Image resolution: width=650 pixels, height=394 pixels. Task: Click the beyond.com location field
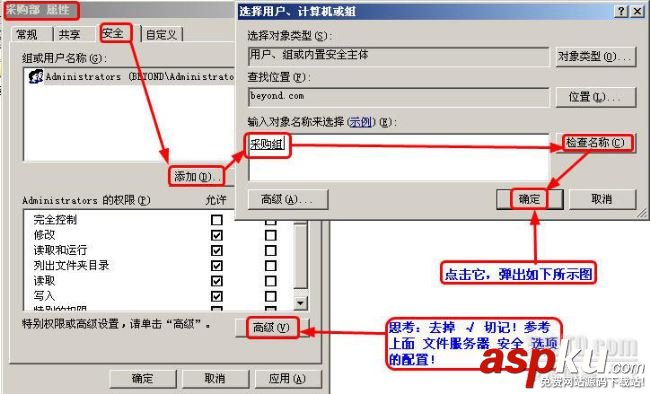tap(398, 97)
